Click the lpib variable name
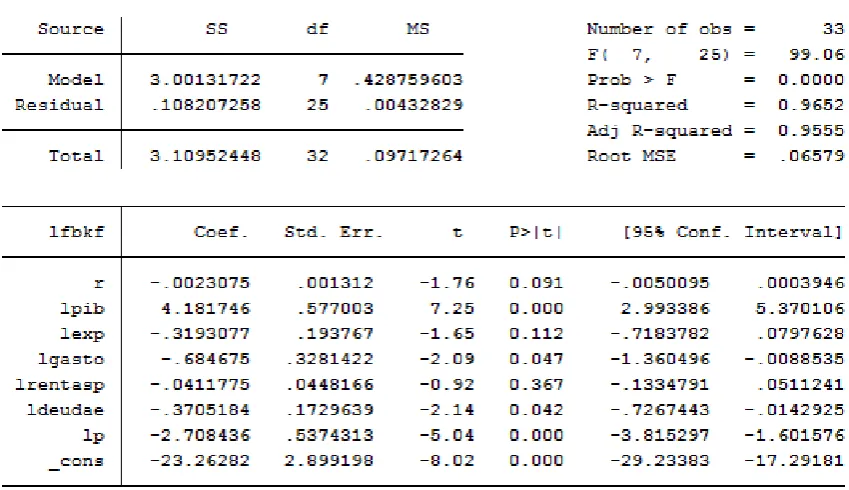The width and height of the screenshot is (849, 490). pos(82,309)
